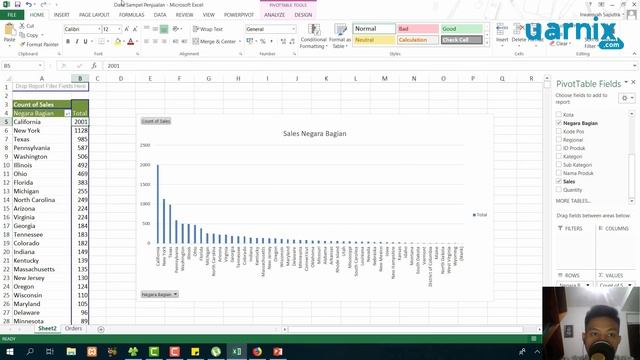The width and height of the screenshot is (640, 360).
Task: Select cell A5 California
Action: pyautogui.click(x=42, y=122)
